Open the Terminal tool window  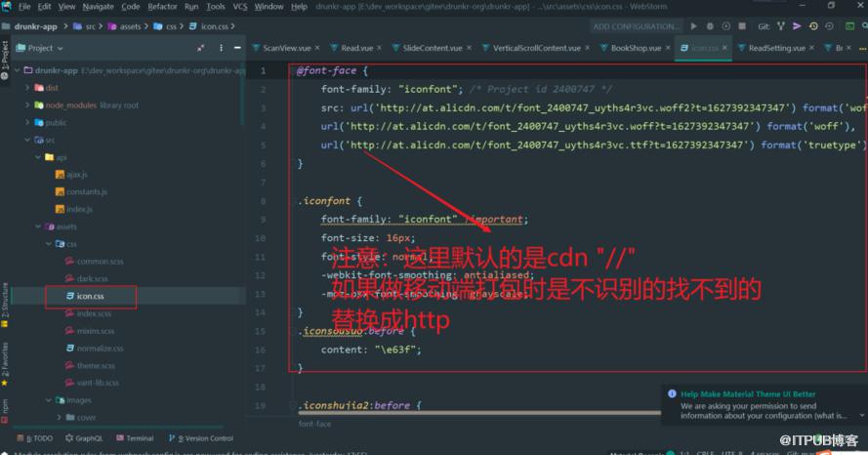pyautogui.click(x=135, y=438)
